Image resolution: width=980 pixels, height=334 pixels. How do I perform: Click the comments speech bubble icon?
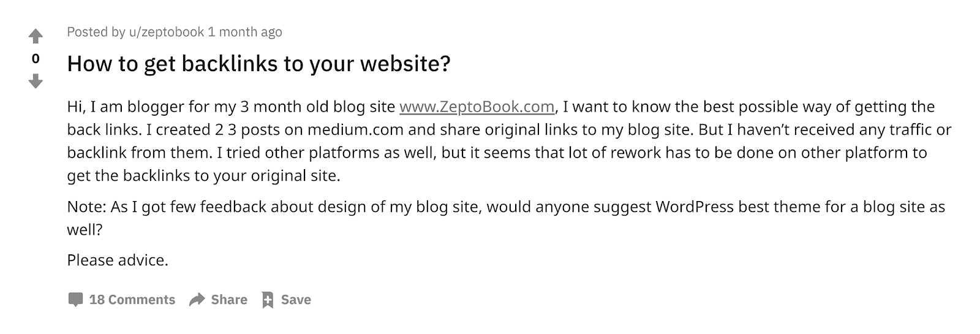point(75,300)
